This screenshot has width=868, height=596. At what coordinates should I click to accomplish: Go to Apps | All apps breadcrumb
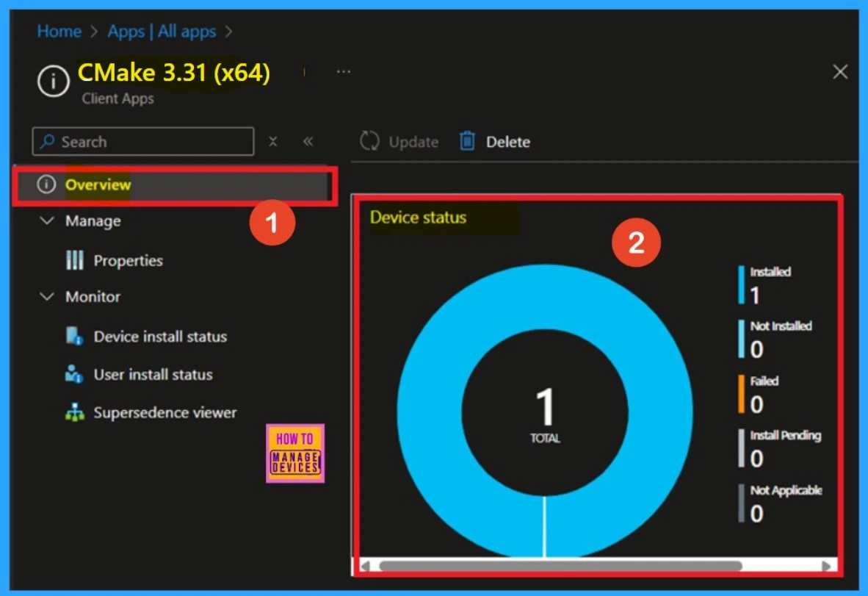pyautogui.click(x=162, y=32)
